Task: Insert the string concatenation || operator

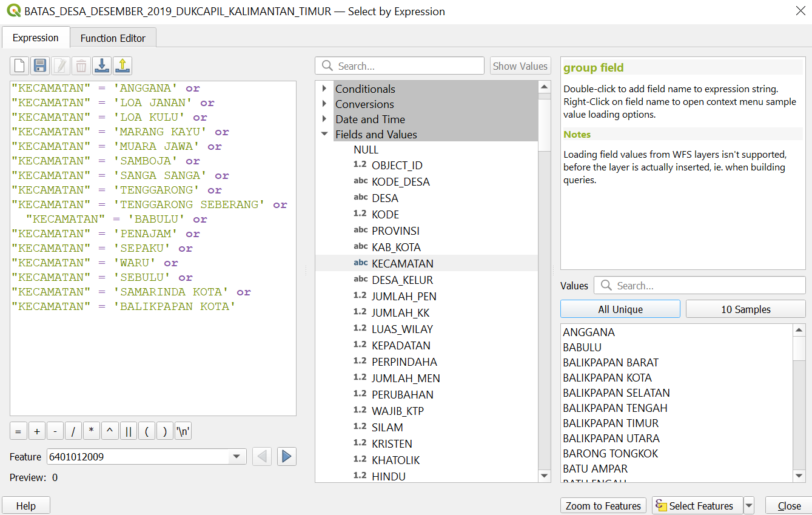Action: (128, 431)
